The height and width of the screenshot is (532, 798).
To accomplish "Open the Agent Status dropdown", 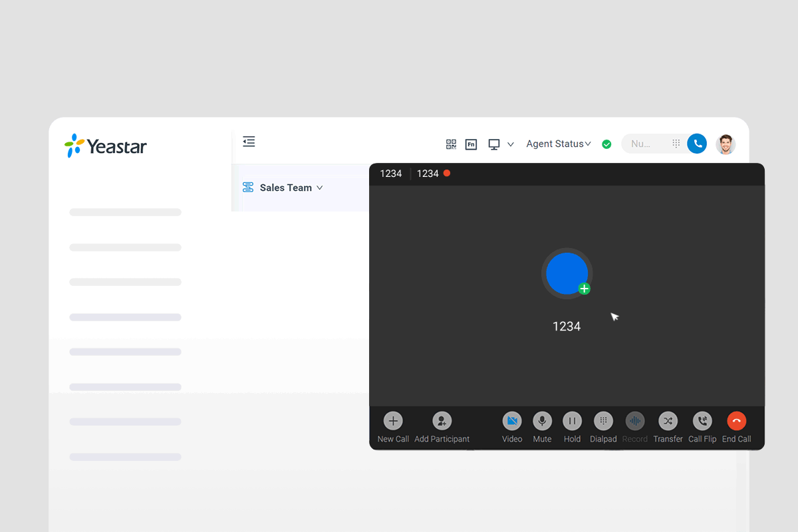I will pos(559,144).
